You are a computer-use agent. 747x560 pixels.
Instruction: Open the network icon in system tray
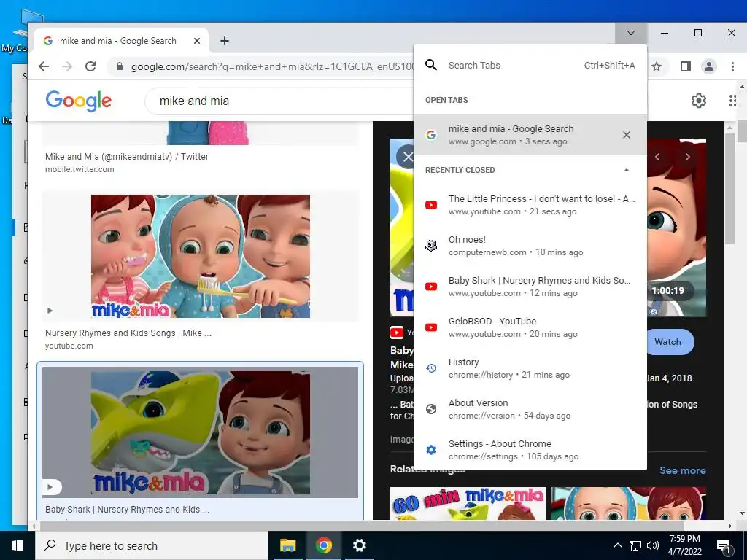pos(635,545)
